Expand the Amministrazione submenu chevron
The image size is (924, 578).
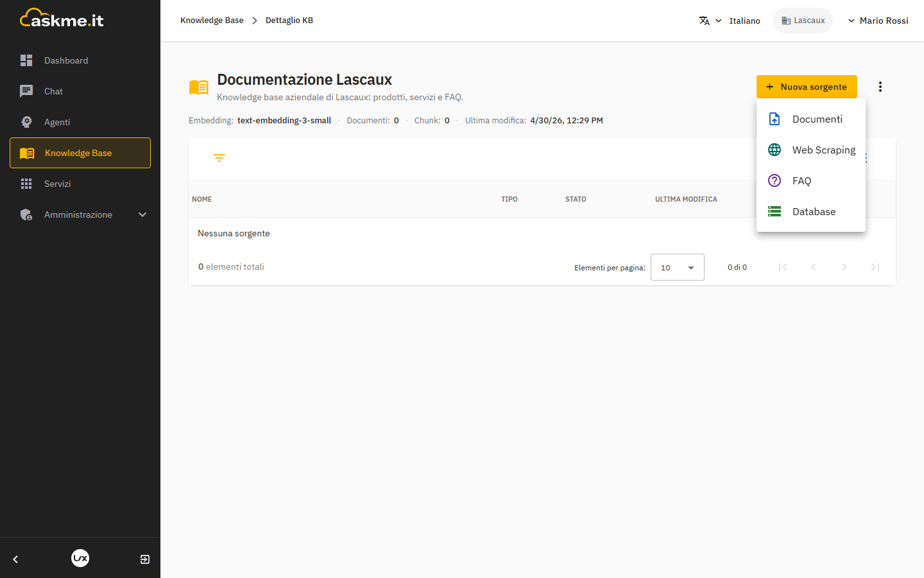(x=142, y=215)
